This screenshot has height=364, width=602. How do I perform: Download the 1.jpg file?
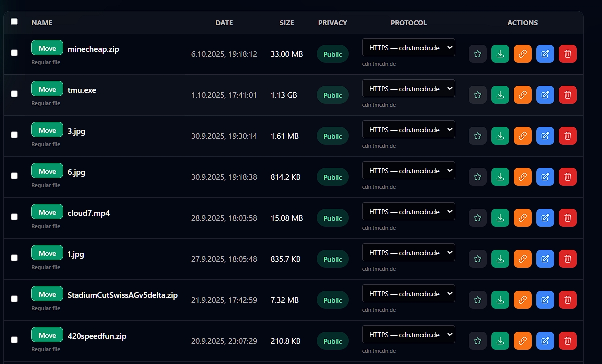click(x=500, y=259)
